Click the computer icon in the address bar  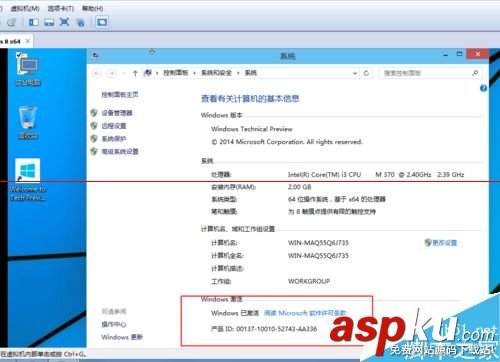[148, 73]
